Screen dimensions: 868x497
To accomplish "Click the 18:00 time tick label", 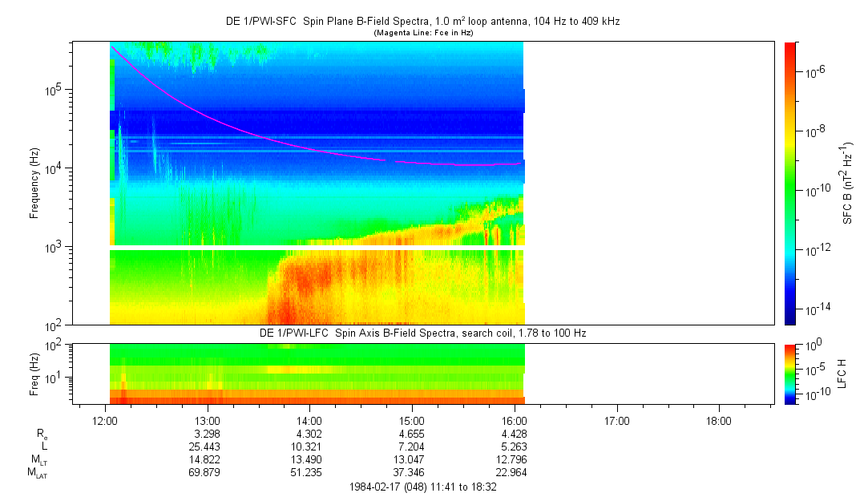I will (719, 421).
